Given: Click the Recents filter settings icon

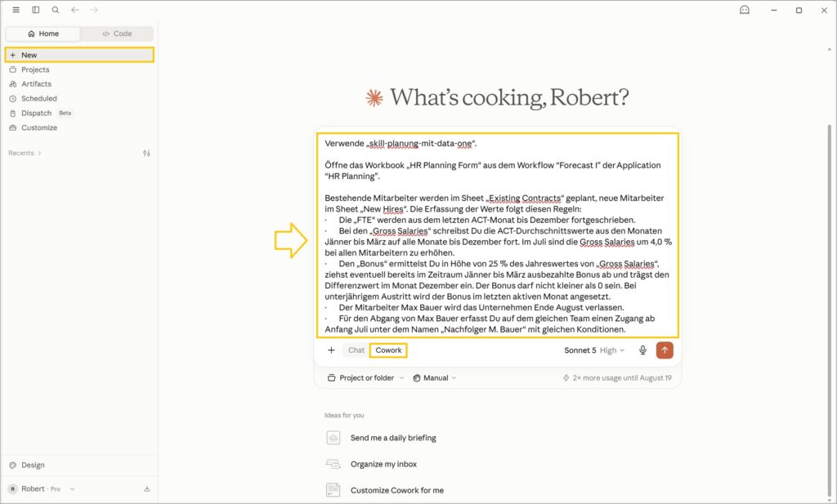Looking at the screenshot, I should [x=146, y=153].
